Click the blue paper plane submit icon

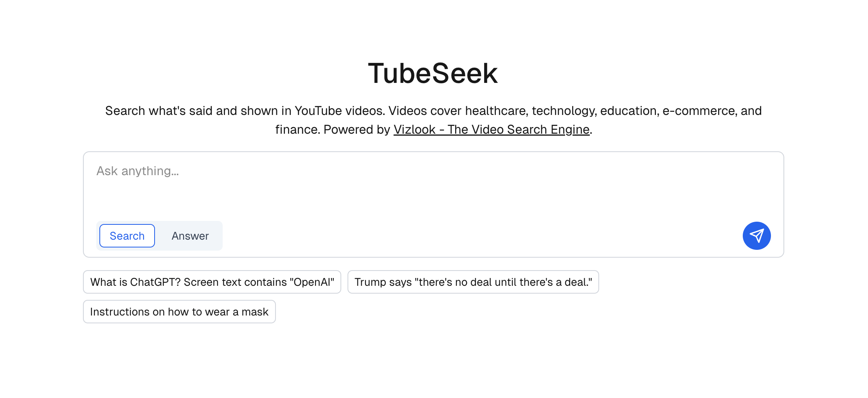(757, 235)
